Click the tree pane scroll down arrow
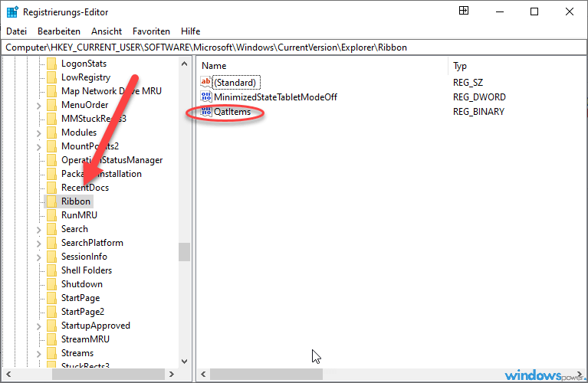Viewport: 588px width, 383px height. click(184, 362)
